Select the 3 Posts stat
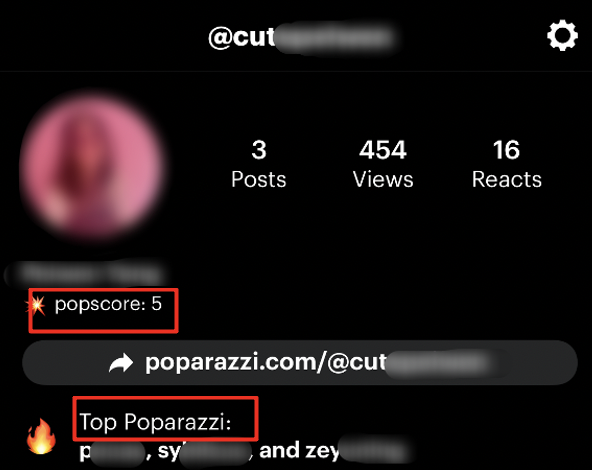The width and height of the screenshot is (592, 470). (259, 164)
